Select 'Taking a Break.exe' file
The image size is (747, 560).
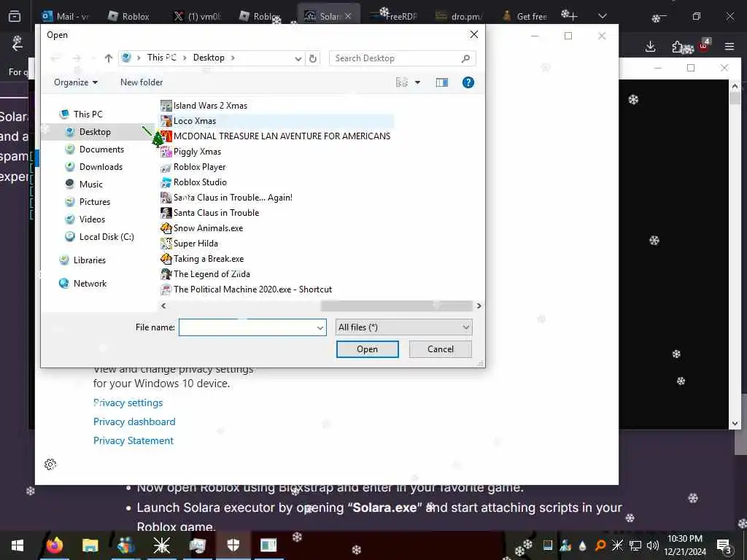(x=208, y=259)
